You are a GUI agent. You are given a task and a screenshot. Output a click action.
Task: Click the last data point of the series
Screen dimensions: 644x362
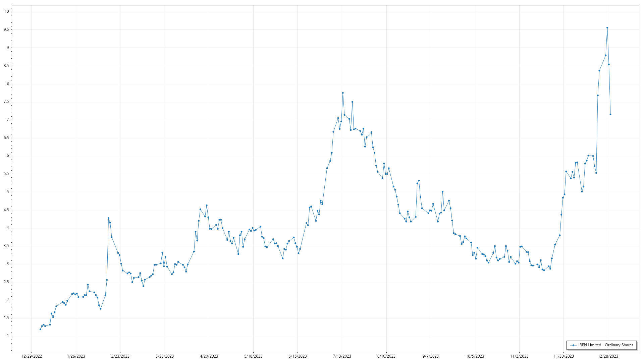click(x=610, y=115)
